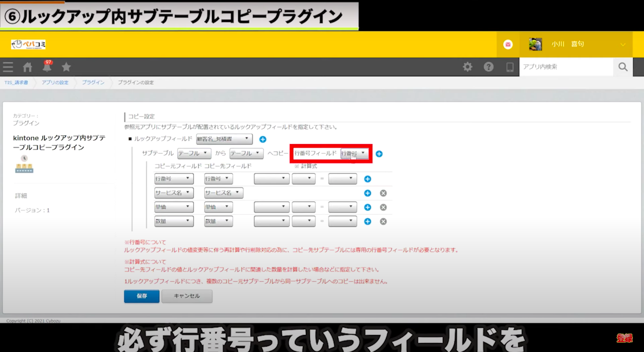The height and width of the screenshot is (352, 644).
Task: Go to アプリの設定 breadcrumb link
Action: [x=55, y=83]
